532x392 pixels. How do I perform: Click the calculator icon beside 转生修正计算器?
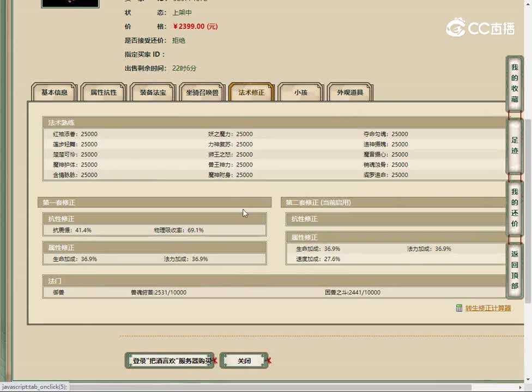pyautogui.click(x=459, y=308)
